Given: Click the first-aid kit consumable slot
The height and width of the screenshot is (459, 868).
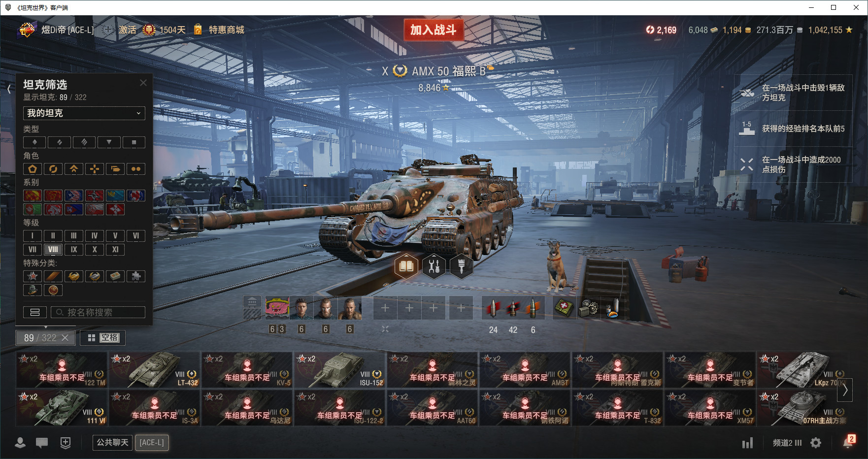Looking at the screenshot, I should click(x=565, y=308).
